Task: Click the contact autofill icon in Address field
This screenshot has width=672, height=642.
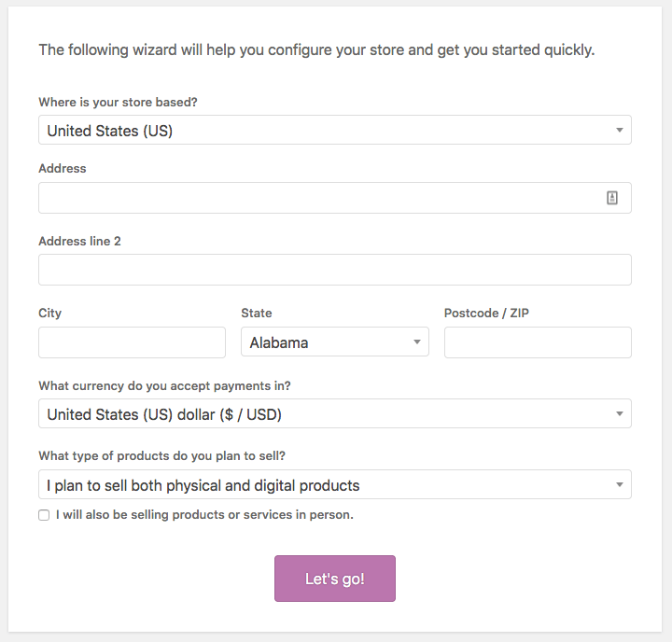Action: [x=612, y=198]
